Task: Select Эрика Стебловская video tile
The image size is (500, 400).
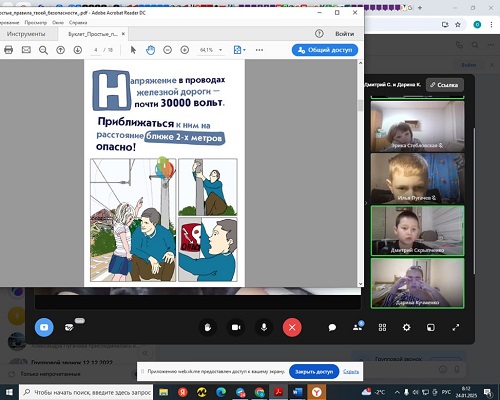Action: pyautogui.click(x=417, y=126)
